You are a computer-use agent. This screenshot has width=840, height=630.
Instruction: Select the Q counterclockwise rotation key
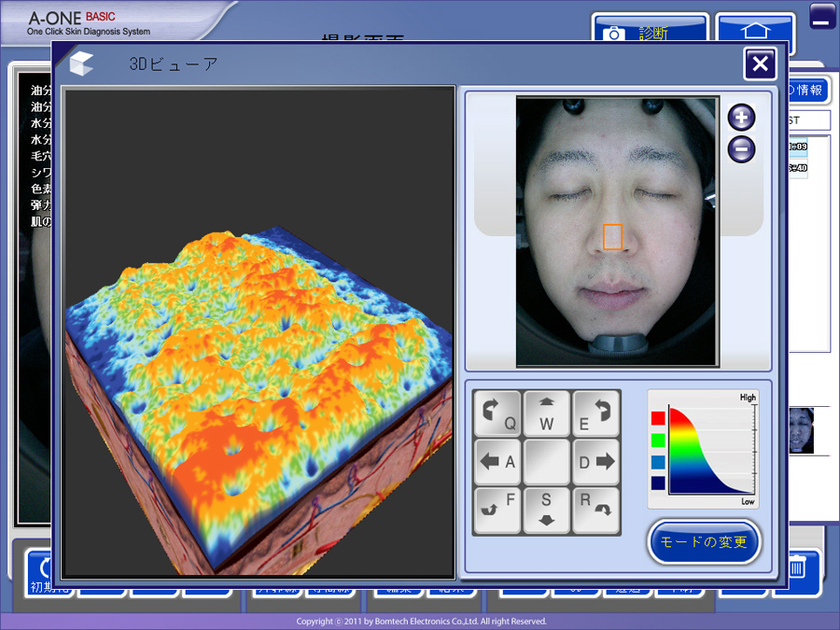coord(497,413)
